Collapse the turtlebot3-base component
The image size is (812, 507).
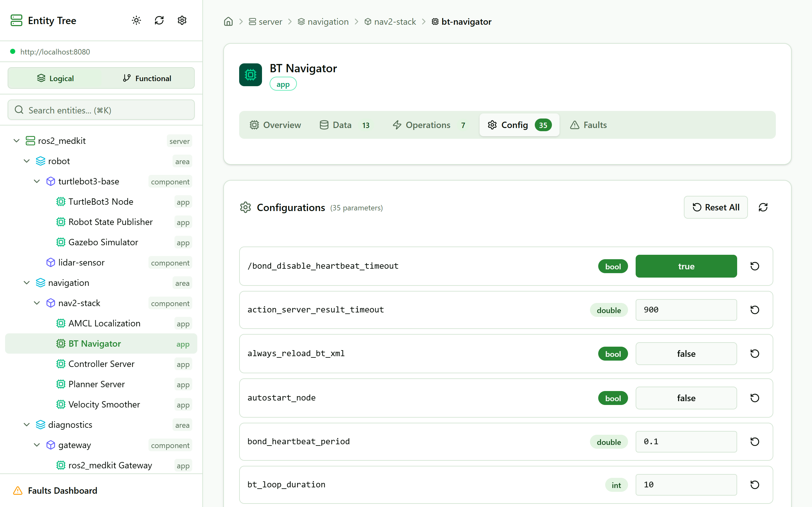(x=37, y=181)
